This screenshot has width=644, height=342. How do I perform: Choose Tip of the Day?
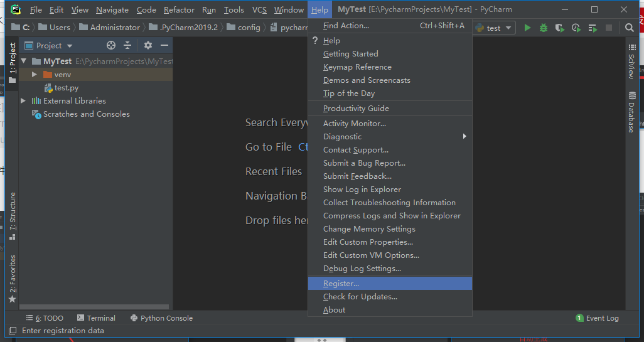(390, 94)
